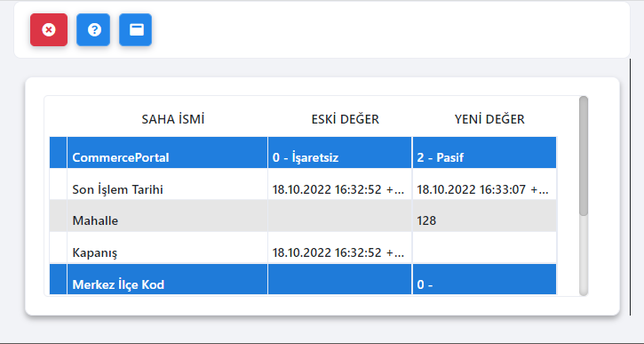Select the Mahalle row
Viewport: 644px width, 344px height.
click(x=303, y=216)
